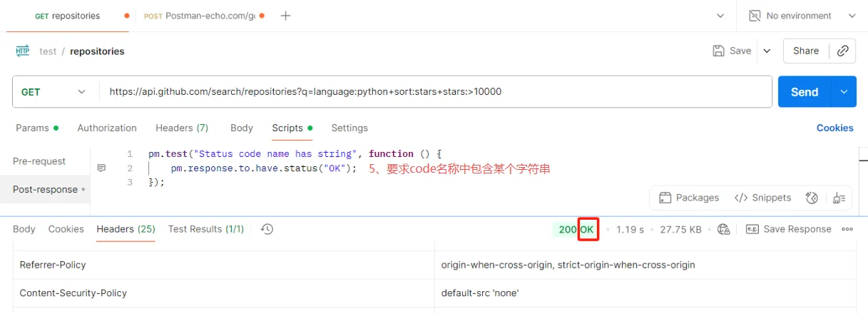Add a new request tab with the plus icon
This screenshot has width=868, height=314.
pos(285,16)
